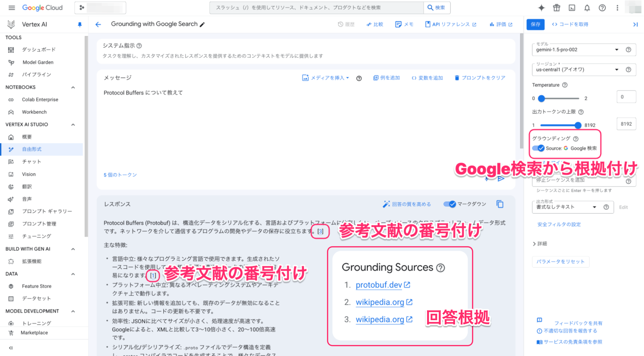Click the notifications bell icon
Image resolution: width=644 pixels, height=356 pixels.
pyautogui.click(x=587, y=8)
